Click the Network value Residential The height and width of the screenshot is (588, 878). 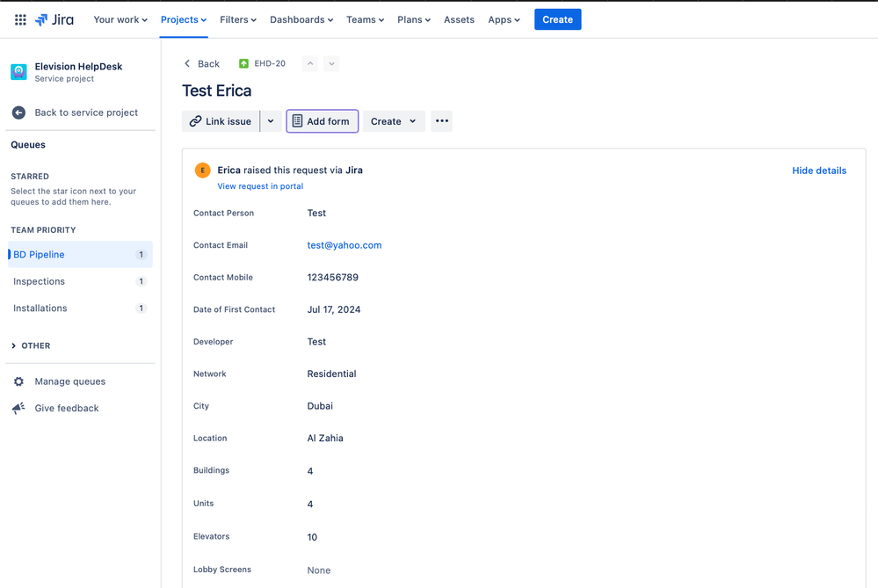pos(331,374)
